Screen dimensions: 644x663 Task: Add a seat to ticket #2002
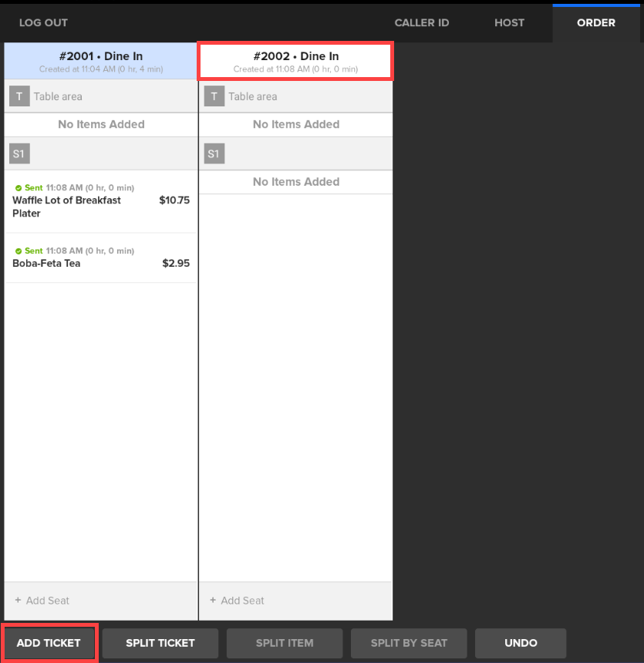(237, 601)
